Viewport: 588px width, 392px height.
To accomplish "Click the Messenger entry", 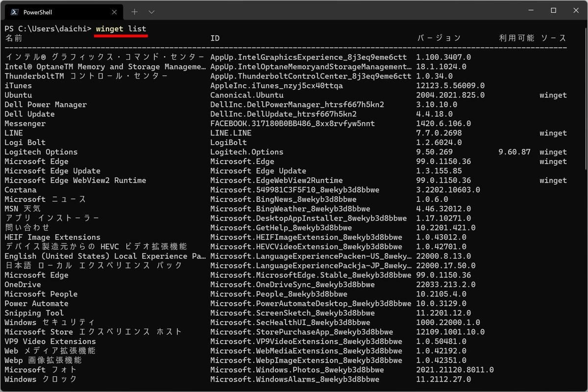I will 25,123.
